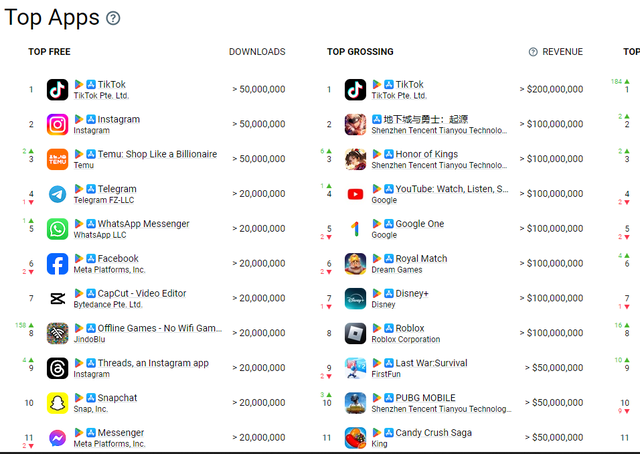The width and height of the screenshot is (640, 454).
Task: Click the Downloads column header
Action: tap(257, 52)
